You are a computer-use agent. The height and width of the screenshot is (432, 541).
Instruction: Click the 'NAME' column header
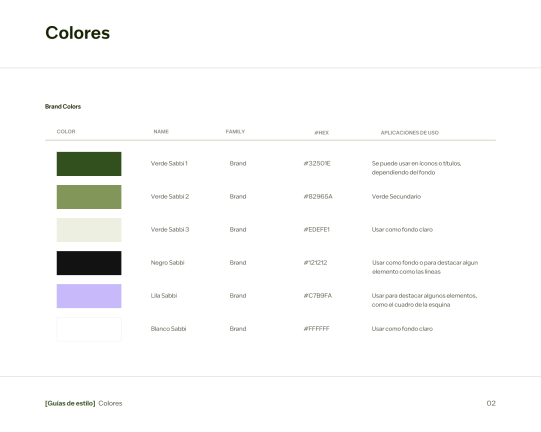point(161,131)
